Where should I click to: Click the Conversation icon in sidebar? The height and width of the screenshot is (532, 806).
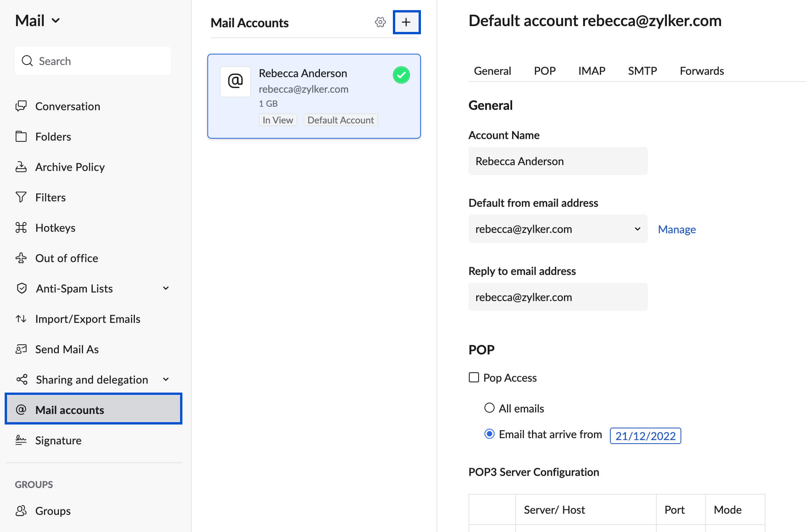[x=21, y=106]
